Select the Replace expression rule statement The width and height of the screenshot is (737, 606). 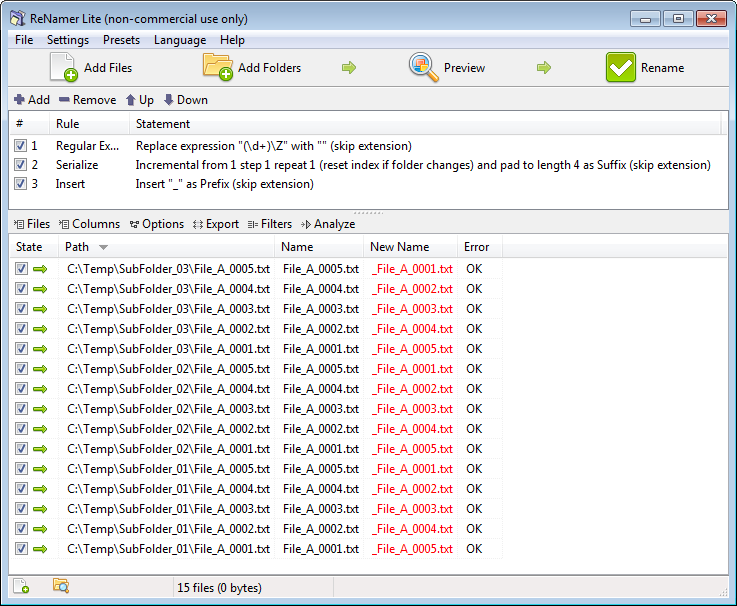point(274,146)
